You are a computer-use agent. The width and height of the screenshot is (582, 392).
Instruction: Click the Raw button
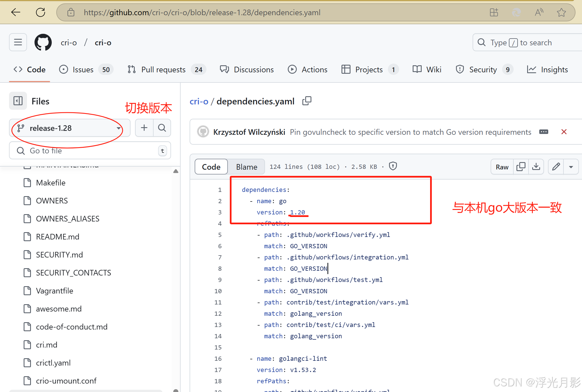click(502, 167)
